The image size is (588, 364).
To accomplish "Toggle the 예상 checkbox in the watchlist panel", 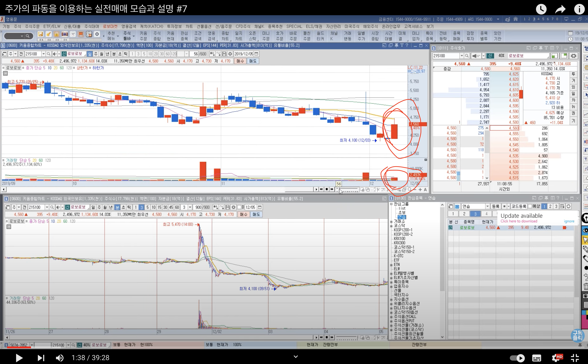I will [x=530, y=207].
